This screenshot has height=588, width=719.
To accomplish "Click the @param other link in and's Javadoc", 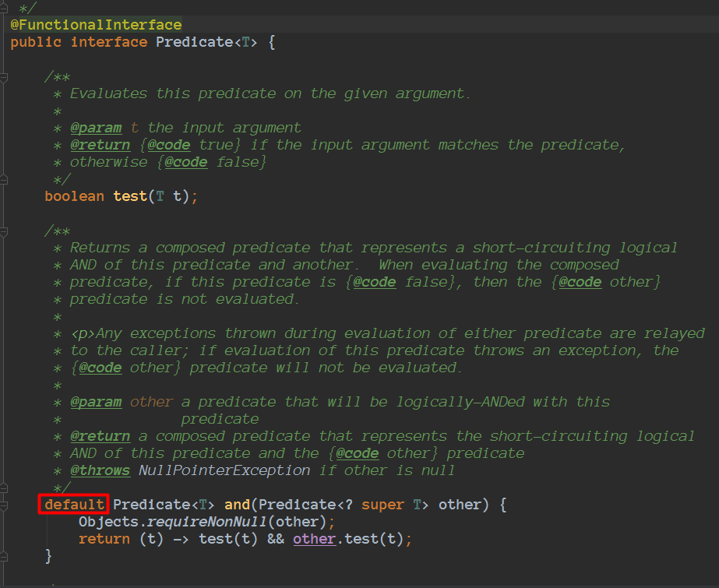I will click(96, 401).
